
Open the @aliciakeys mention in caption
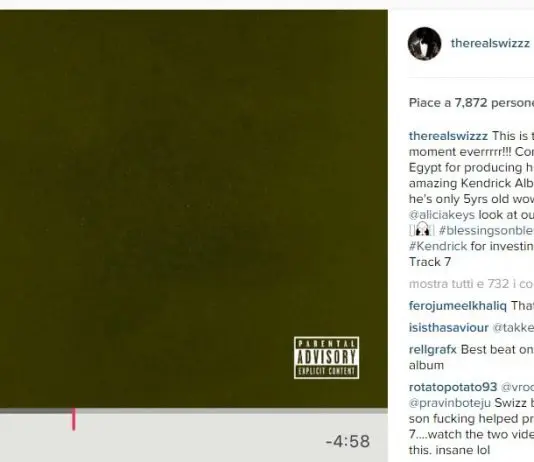tap(442, 215)
